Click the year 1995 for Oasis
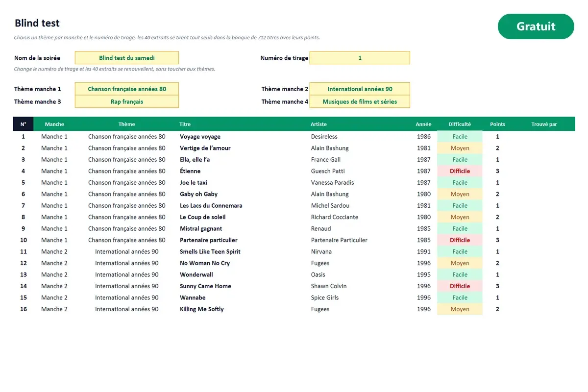 point(423,275)
